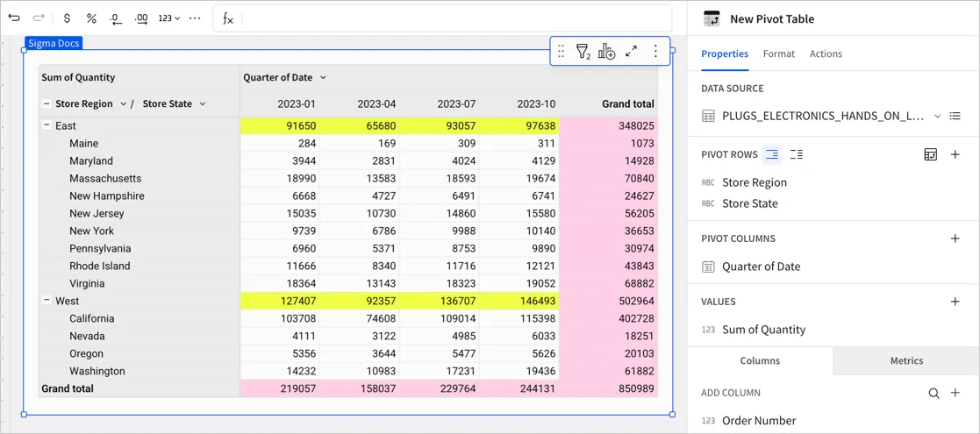Click the Undo arrow icon
Image resolution: width=980 pixels, height=434 pixels.
click(14, 18)
